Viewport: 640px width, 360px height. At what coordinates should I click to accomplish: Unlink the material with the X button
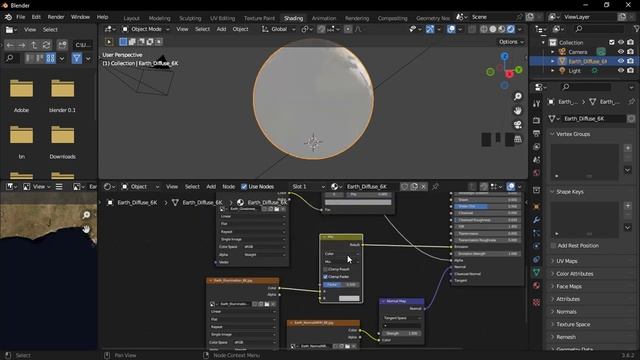point(423,187)
